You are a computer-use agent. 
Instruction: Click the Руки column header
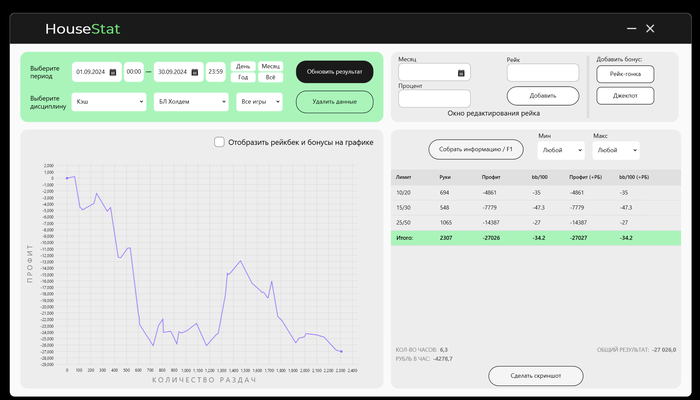coord(445,177)
